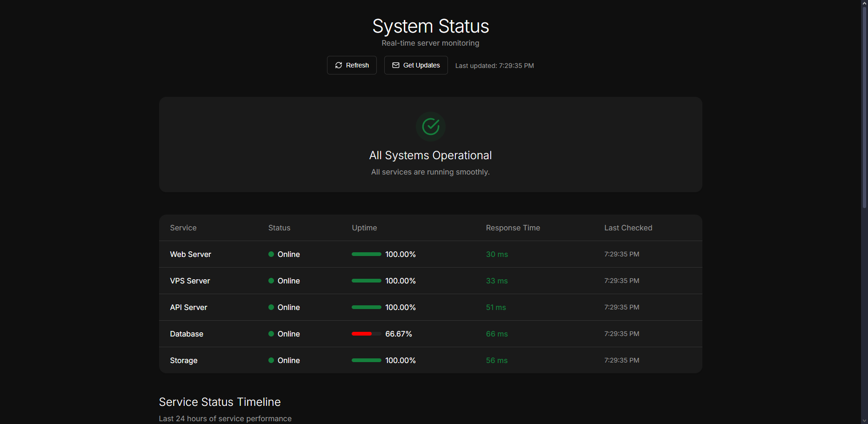
Task: Click the green checkmark operational icon
Action: pyautogui.click(x=430, y=126)
